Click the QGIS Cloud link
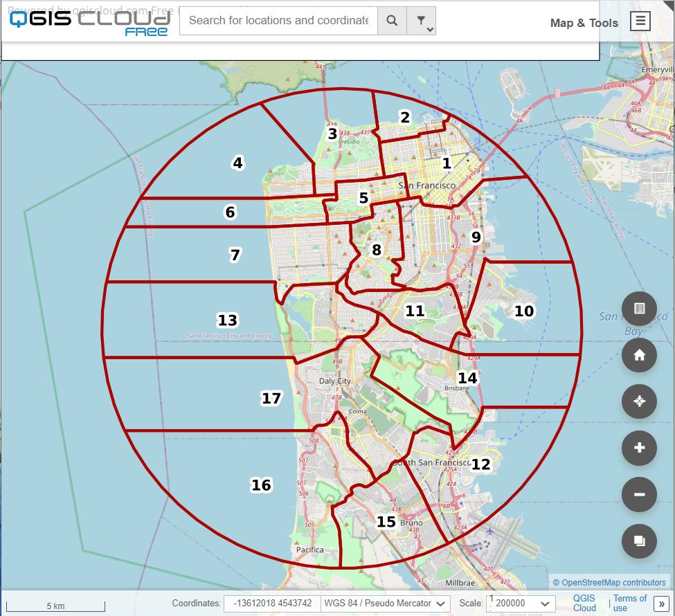 coord(584,603)
